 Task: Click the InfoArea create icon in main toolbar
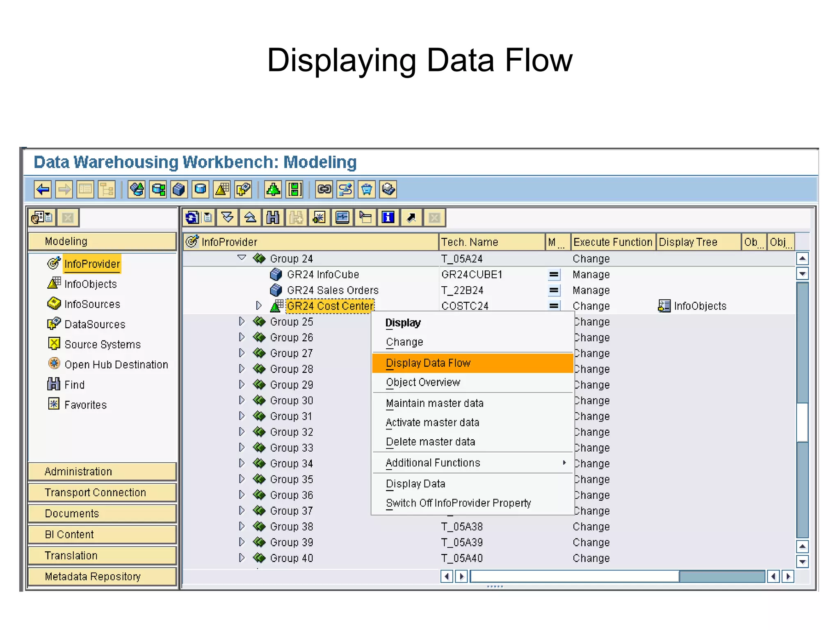pyautogui.click(x=137, y=189)
